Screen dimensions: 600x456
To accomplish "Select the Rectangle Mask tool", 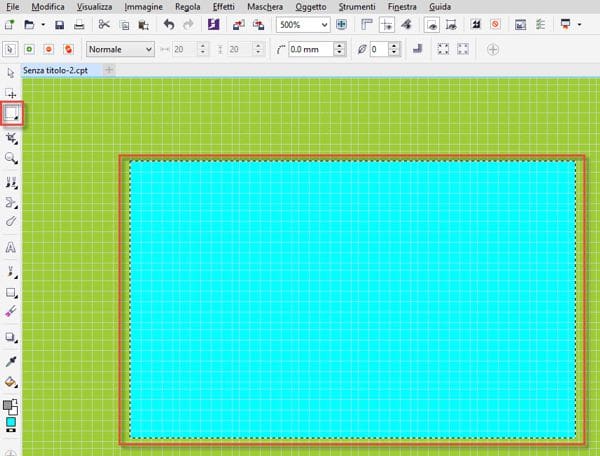I will 12,115.
